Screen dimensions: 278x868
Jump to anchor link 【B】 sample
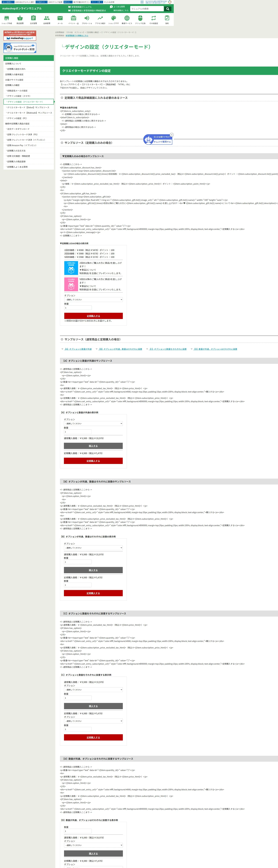coord(120,349)
